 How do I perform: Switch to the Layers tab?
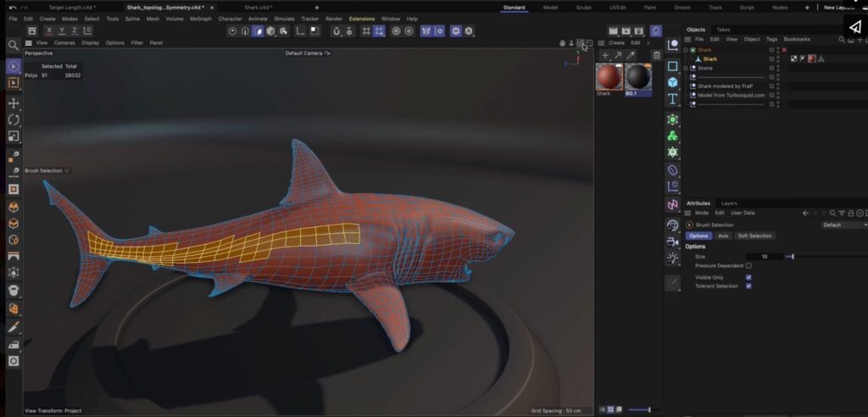tap(728, 203)
